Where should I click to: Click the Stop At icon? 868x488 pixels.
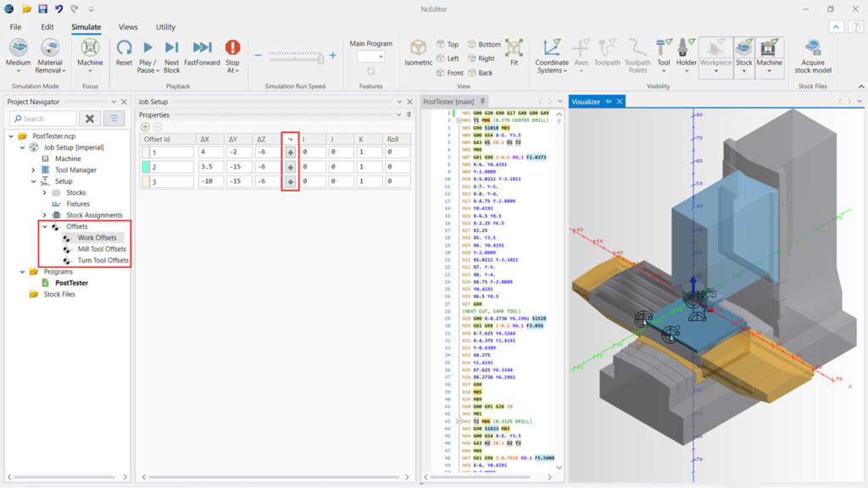tap(232, 48)
